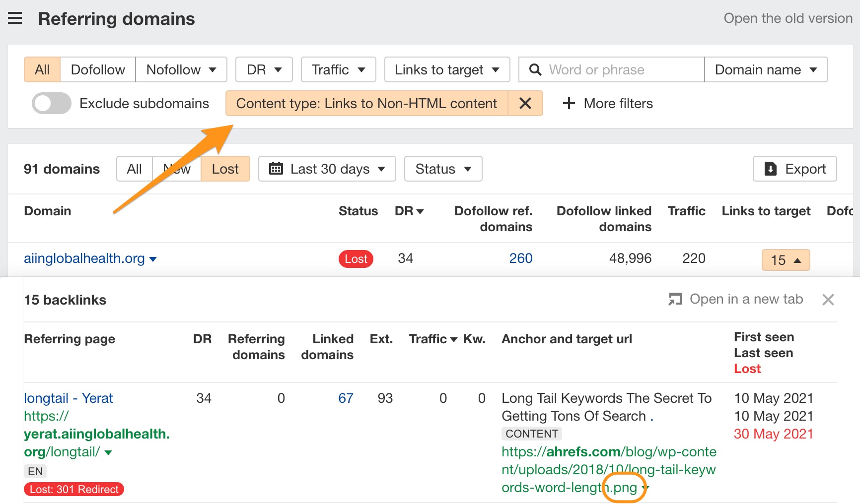Viewport: 860px width, 504px height.
Task: Click the calendar icon in Last 30 days
Action: pyautogui.click(x=276, y=169)
